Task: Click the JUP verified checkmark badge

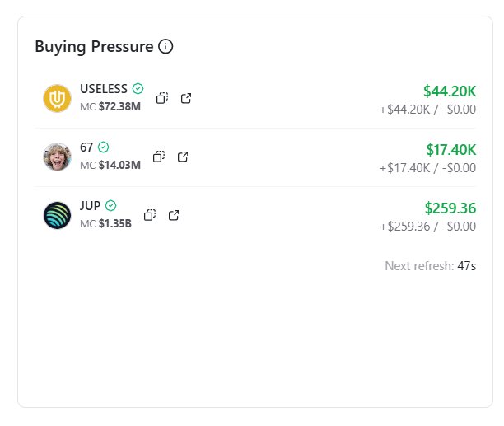Action: 110,205
